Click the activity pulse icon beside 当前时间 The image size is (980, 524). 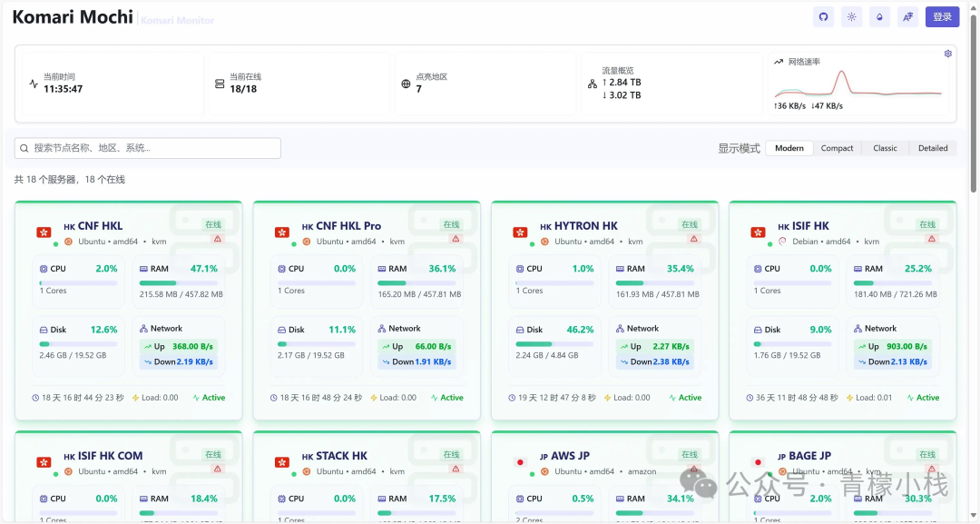click(34, 84)
